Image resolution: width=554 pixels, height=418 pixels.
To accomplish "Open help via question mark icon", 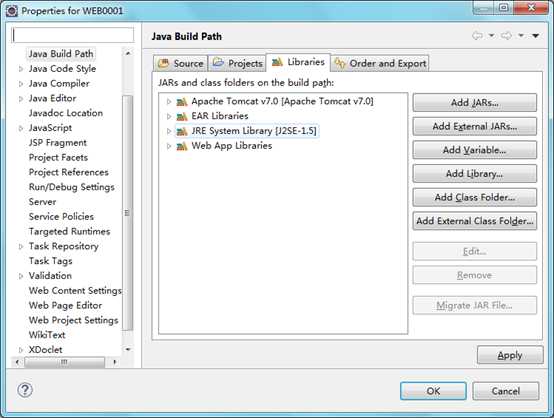I will click(25, 390).
